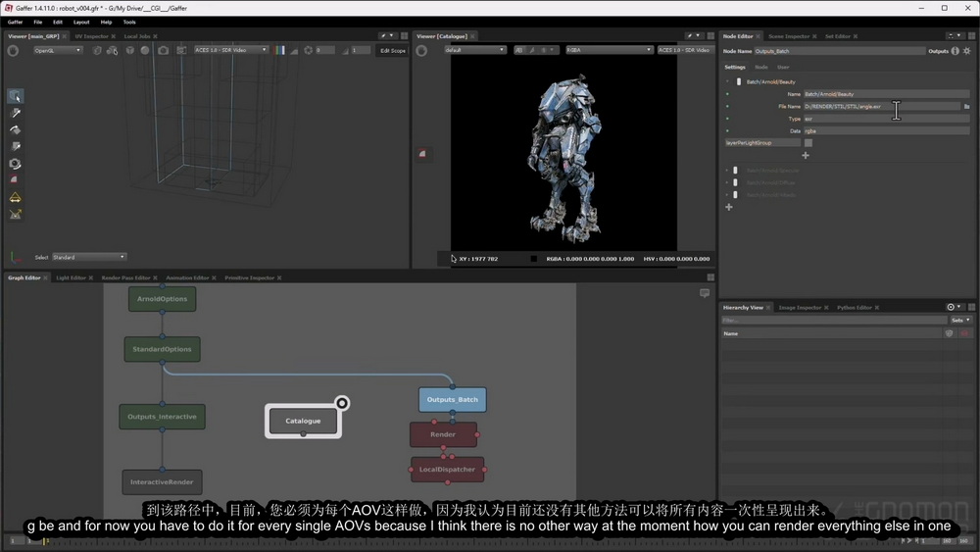Select the InteractiveRender node
This screenshot has height=552, width=980.
162,482
